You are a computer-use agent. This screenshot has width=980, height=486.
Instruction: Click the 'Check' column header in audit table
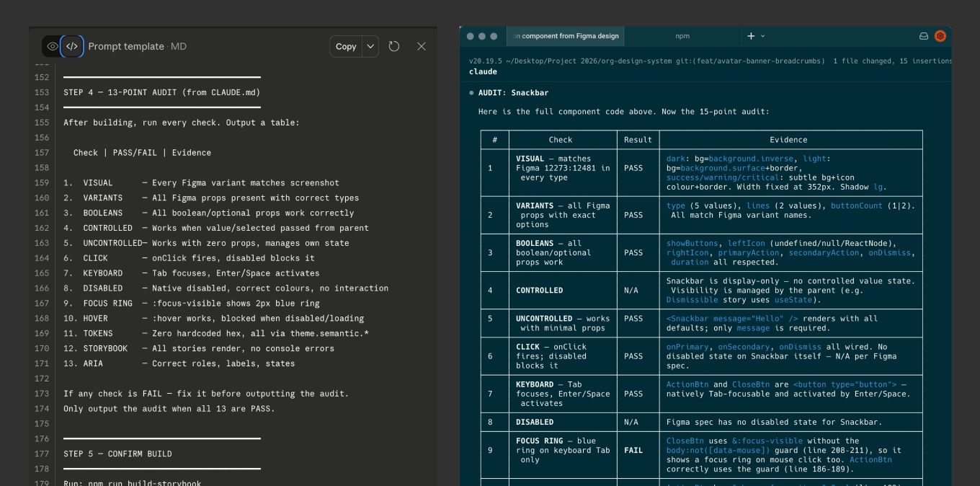[561, 140]
